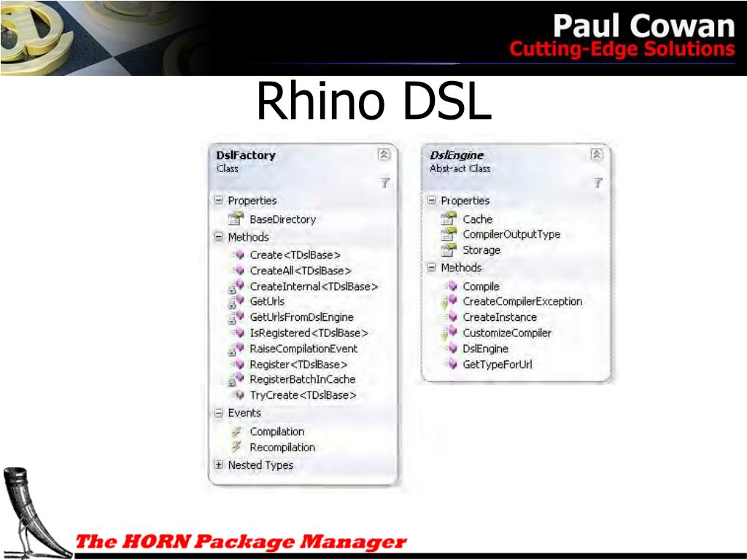Click the CompilerOutputType property icon

[x=449, y=234]
